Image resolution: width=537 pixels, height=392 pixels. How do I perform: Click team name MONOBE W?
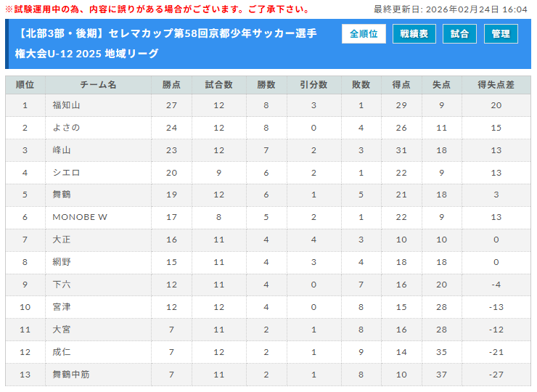[x=80, y=217]
